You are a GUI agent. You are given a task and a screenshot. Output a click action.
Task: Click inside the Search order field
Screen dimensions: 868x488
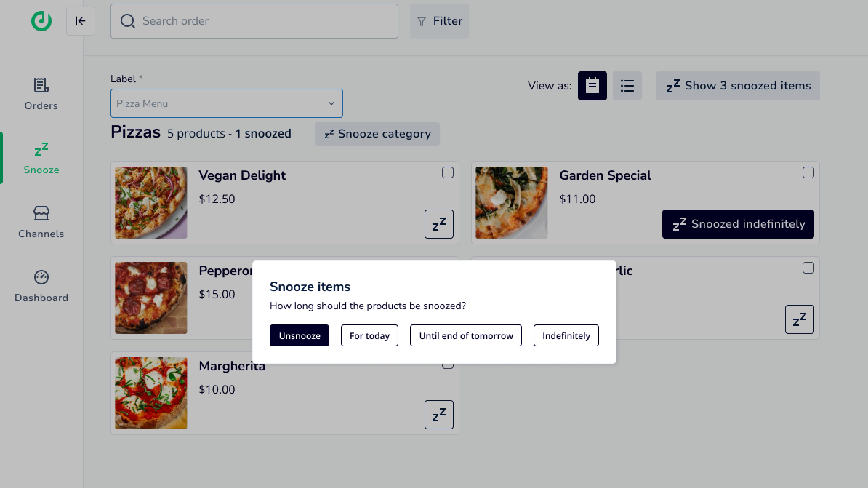(254, 21)
